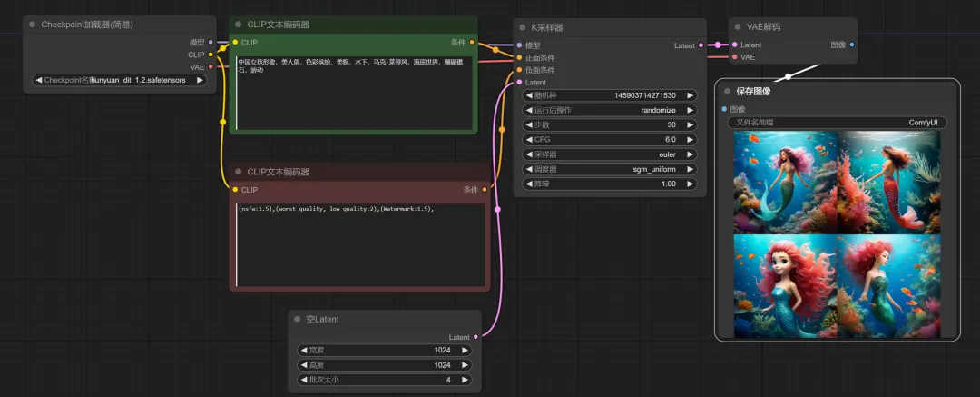Click the yellow CLIP input on green text encoder
This screenshot has height=397, width=980.
point(235,43)
